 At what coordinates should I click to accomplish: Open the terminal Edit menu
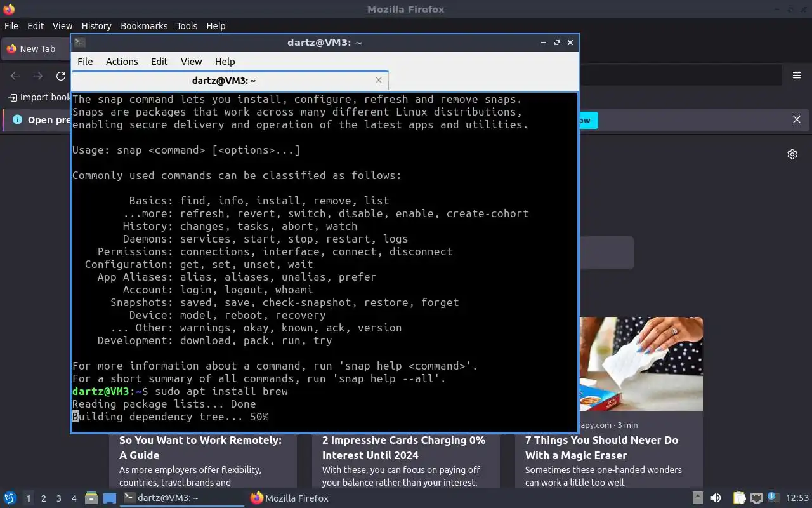pos(159,62)
